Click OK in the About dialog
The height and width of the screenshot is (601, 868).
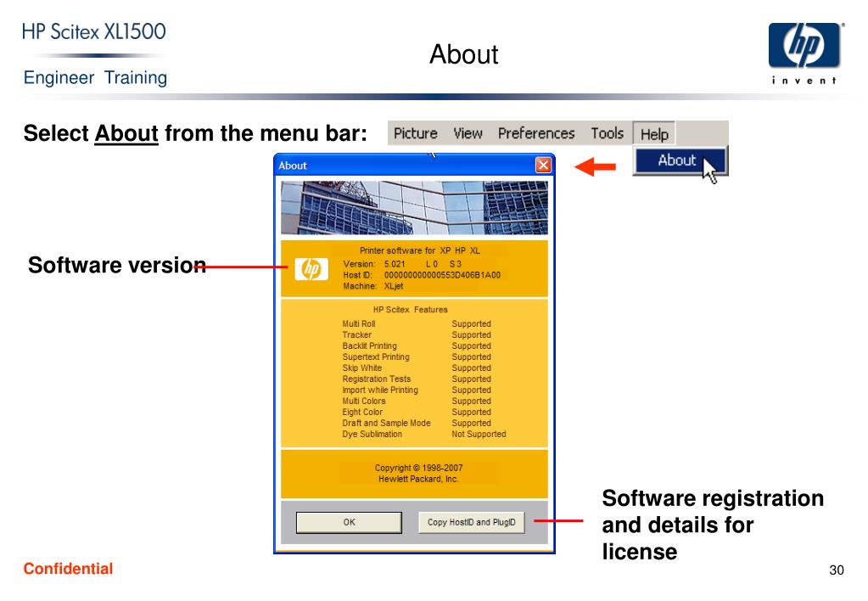349,522
